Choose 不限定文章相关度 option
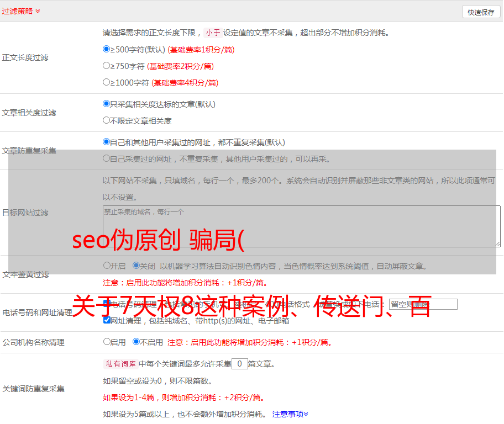Image resolution: width=504 pixels, height=424 pixels. point(107,120)
